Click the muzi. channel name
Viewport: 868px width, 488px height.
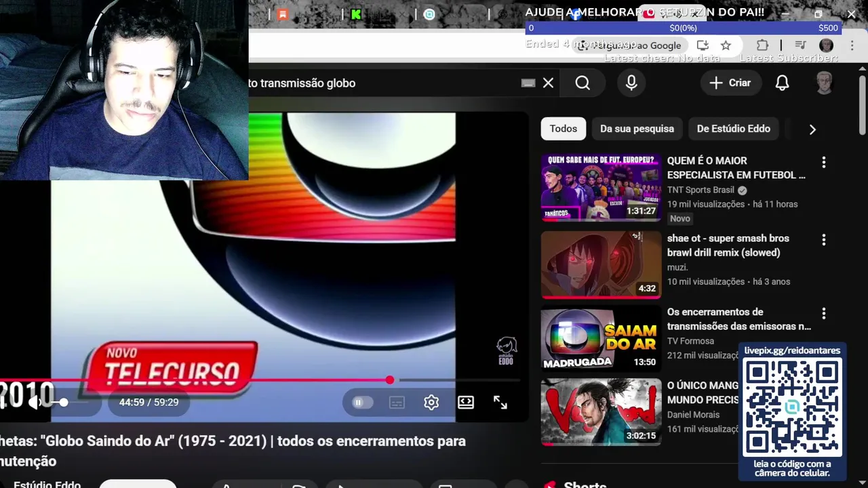[677, 267]
